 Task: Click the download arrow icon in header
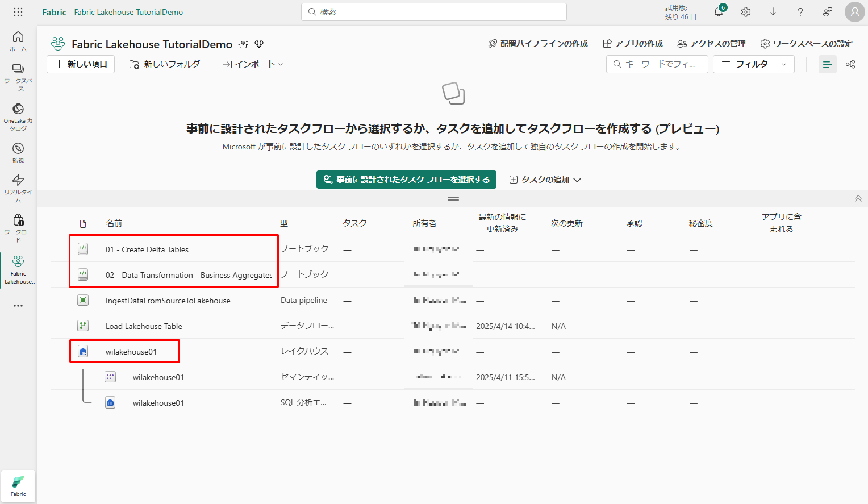773,12
